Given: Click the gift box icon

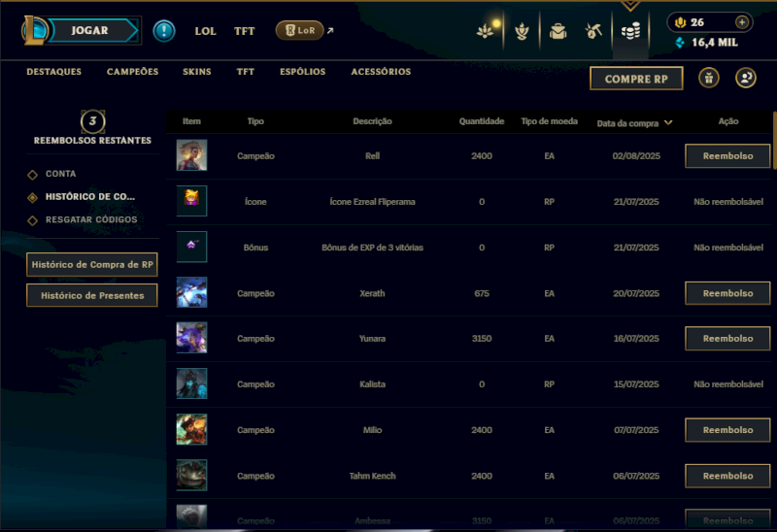Looking at the screenshot, I should click(709, 79).
